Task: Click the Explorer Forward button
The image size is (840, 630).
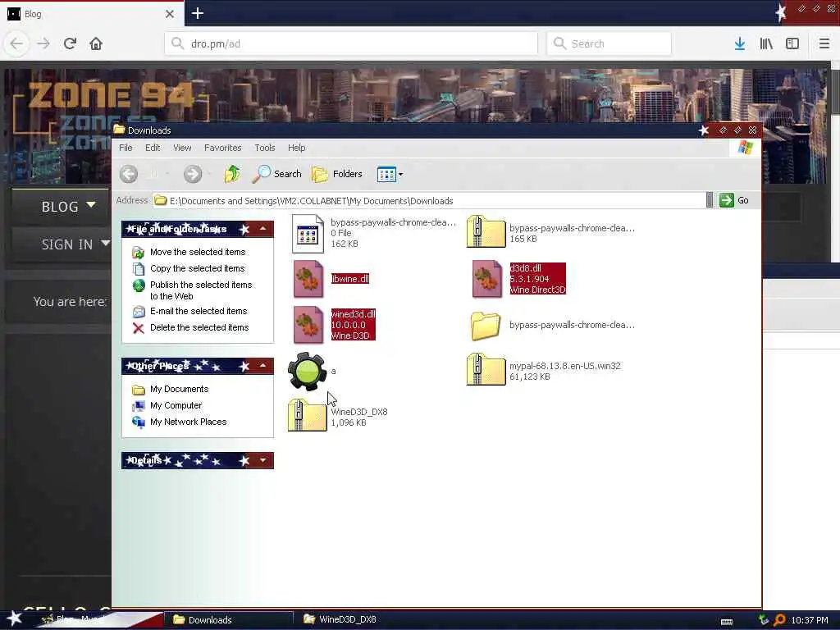Action: point(193,174)
